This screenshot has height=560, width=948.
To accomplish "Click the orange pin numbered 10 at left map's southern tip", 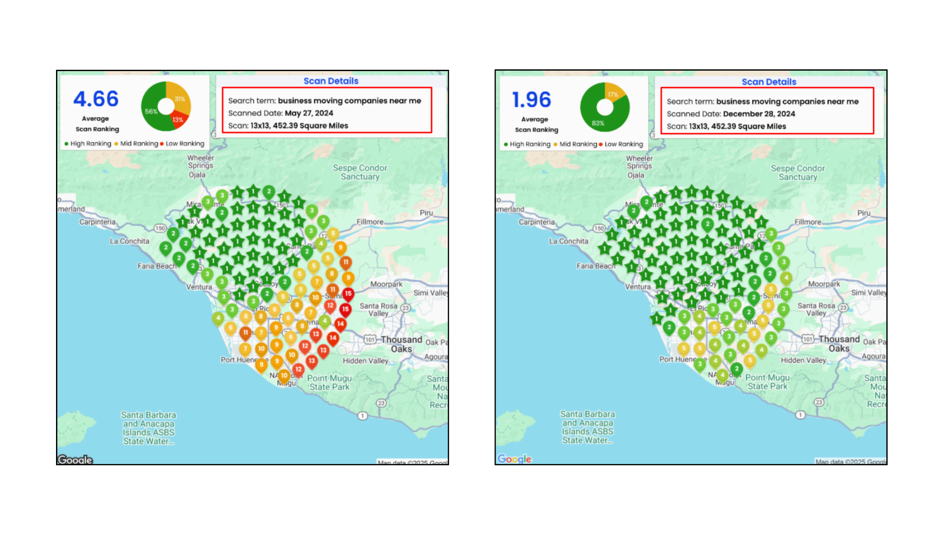I will click(x=284, y=376).
